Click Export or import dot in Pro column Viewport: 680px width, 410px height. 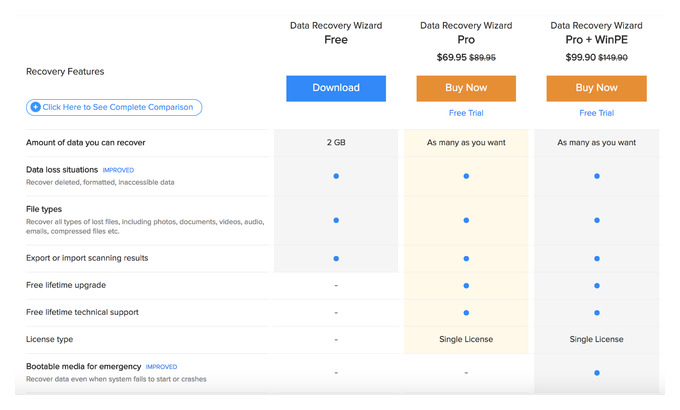(466, 259)
